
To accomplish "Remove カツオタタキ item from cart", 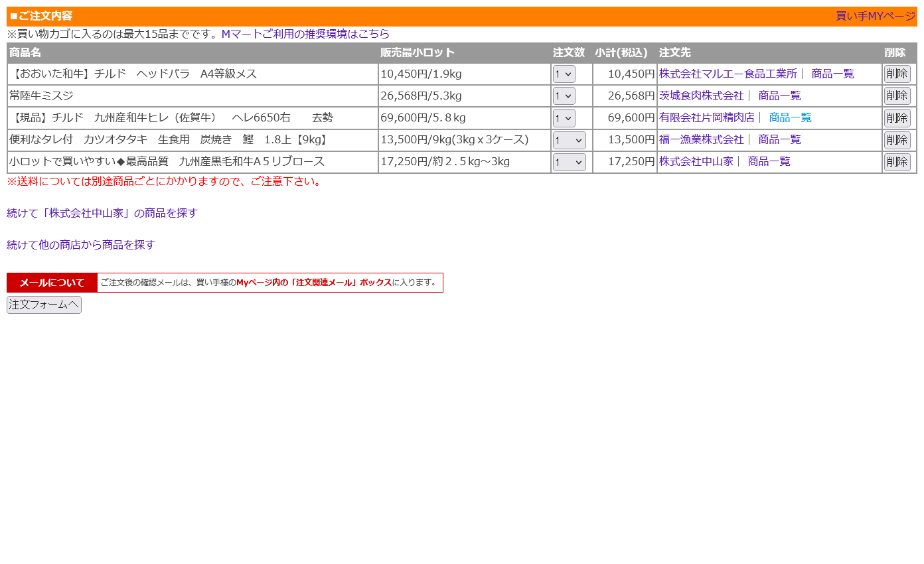I will (896, 140).
